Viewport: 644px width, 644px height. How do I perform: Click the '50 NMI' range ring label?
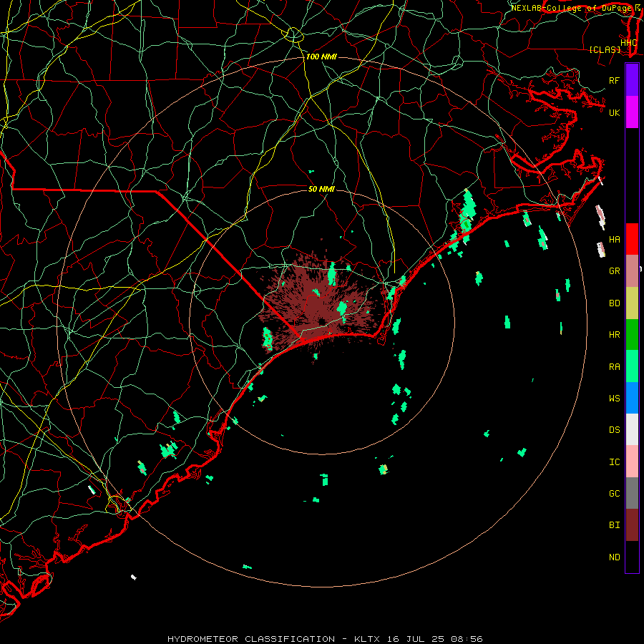(x=321, y=189)
